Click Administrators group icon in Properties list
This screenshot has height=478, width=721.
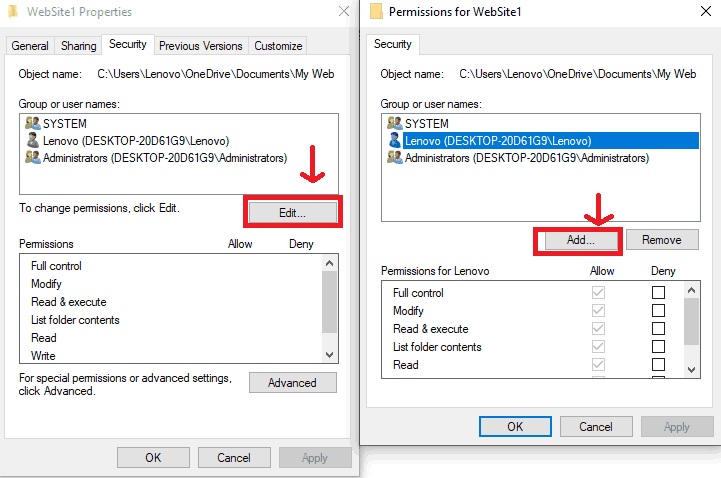(31, 158)
